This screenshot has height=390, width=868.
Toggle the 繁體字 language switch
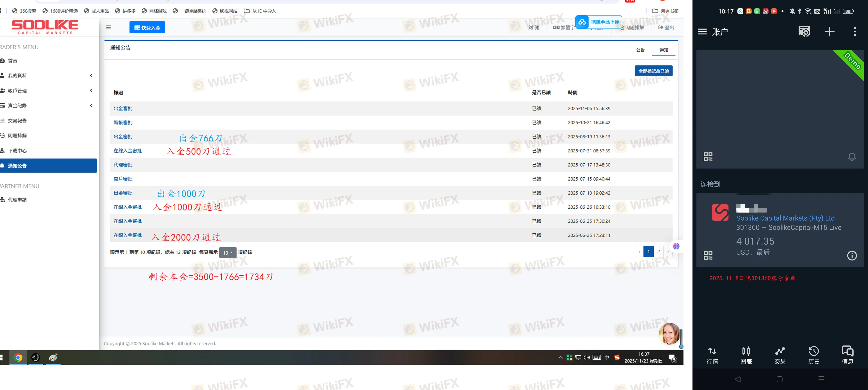[x=564, y=28]
